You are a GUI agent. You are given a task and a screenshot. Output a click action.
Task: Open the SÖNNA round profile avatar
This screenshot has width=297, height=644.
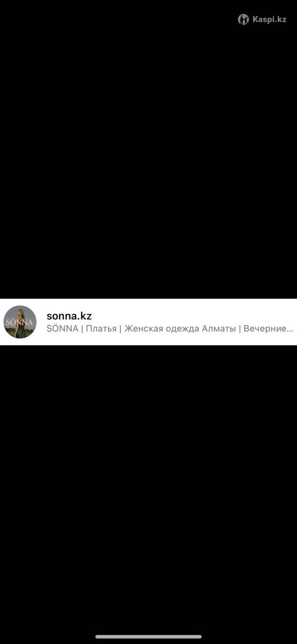[x=20, y=322]
